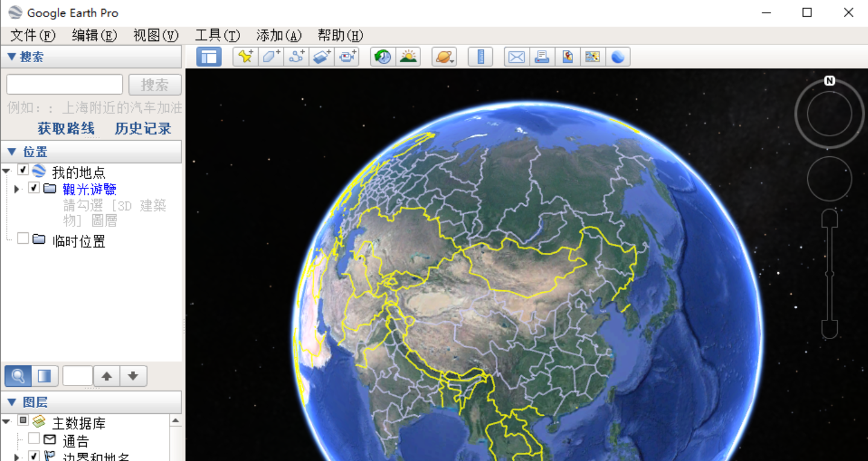Start the Record a Tour tool
The width and height of the screenshot is (868, 461).
(347, 57)
